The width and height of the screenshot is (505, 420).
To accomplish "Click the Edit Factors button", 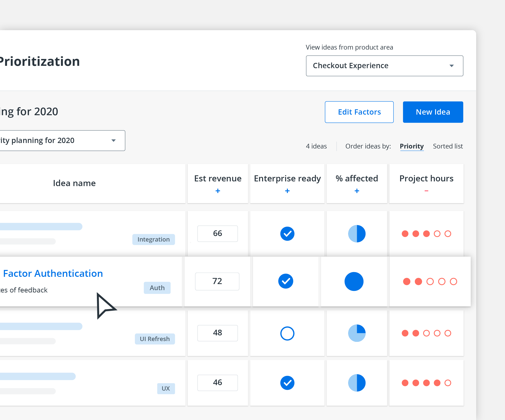I will coord(359,112).
